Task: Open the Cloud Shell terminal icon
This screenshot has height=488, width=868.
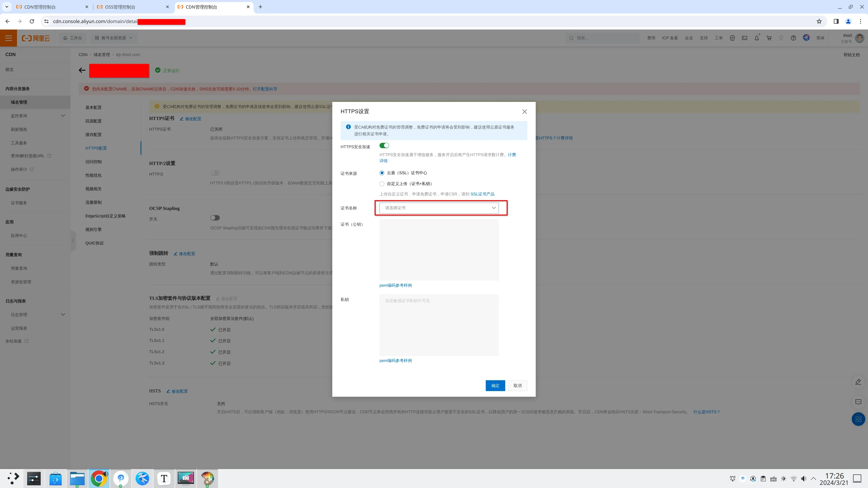Action: (745, 38)
